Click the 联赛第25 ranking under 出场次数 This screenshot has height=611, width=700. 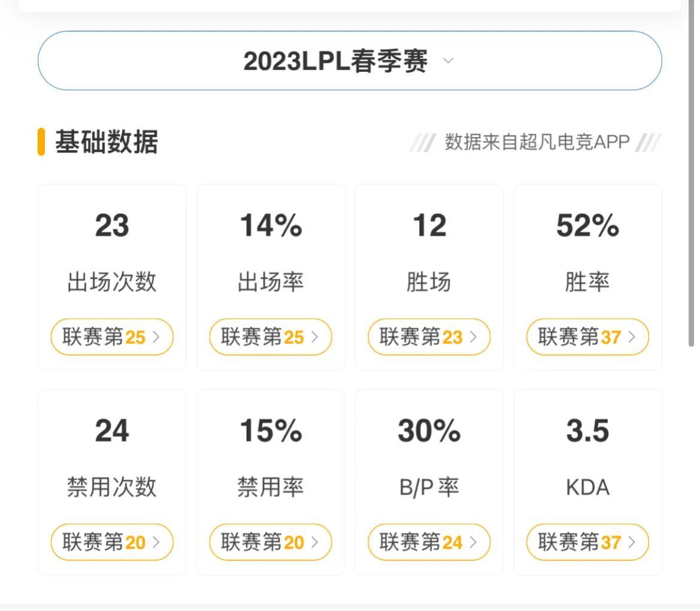click(x=111, y=337)
